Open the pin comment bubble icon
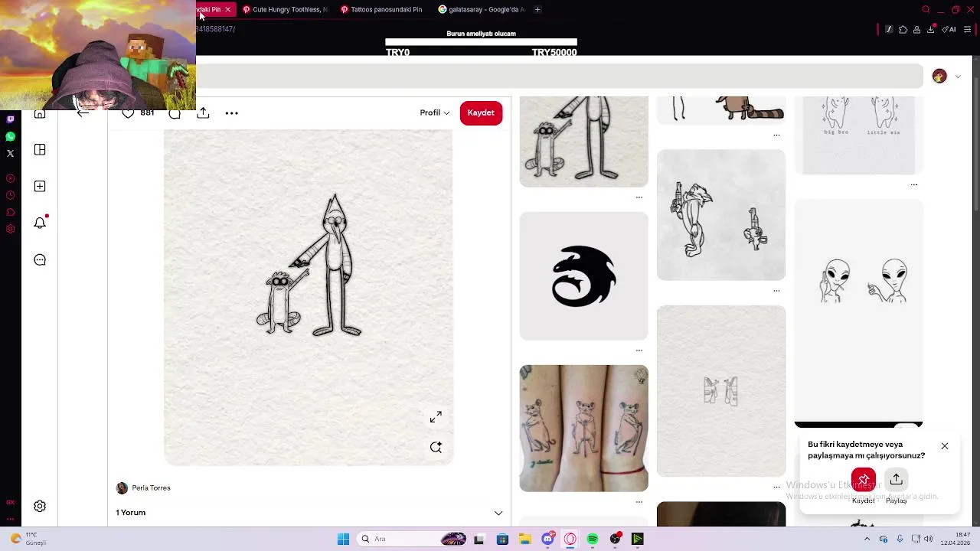Viewport: 980px width, 551px height. [x=175, y=113]
